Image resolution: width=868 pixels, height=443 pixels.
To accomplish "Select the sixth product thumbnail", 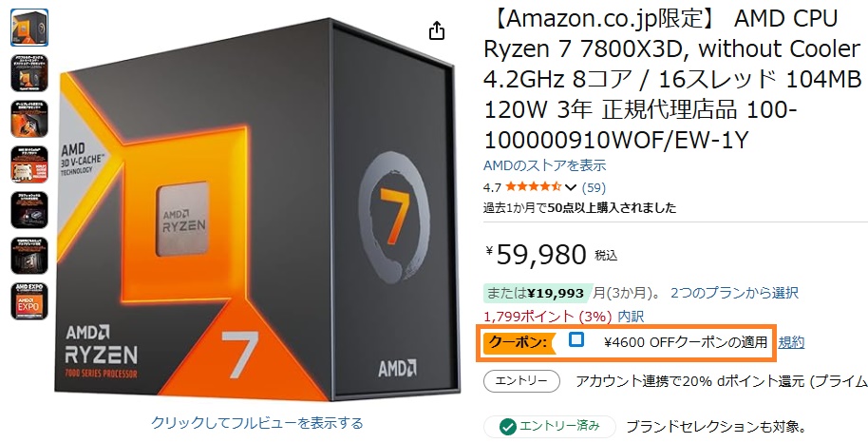I will pyautogui.click(x=29, y=256).
